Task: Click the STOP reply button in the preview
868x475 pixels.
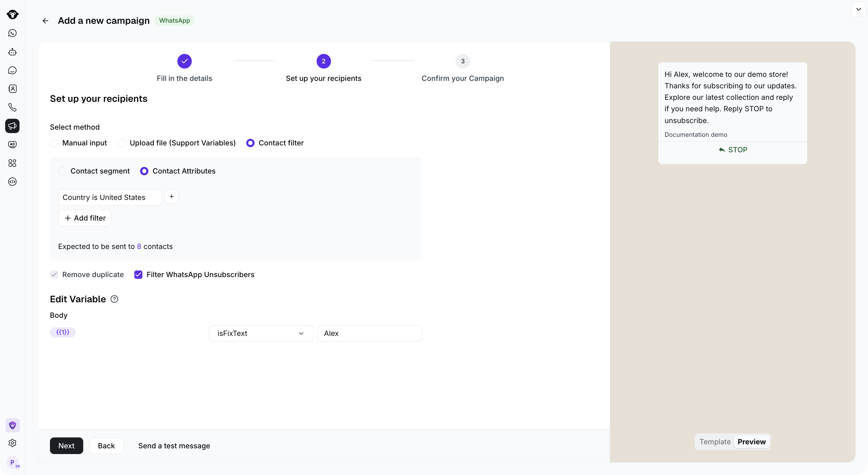Action: pos(733,150)
